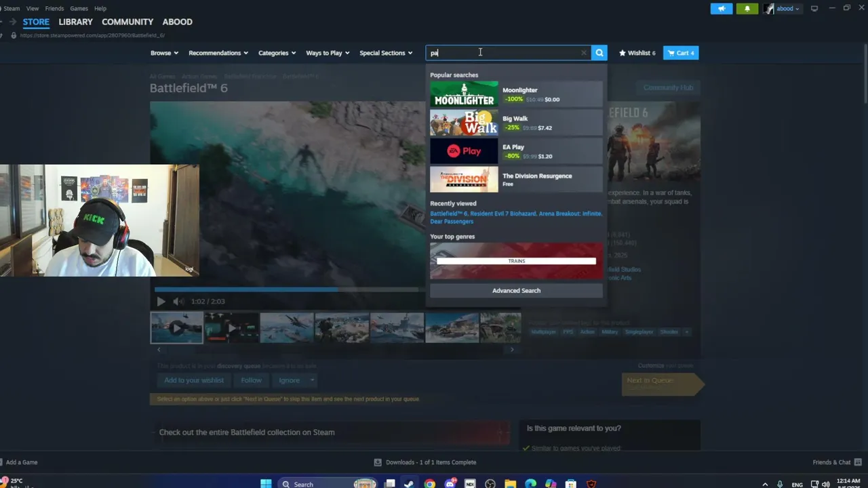Open the TRAINS top genre banner
This screenshot has height=488, width=868.
click(516, 261)
